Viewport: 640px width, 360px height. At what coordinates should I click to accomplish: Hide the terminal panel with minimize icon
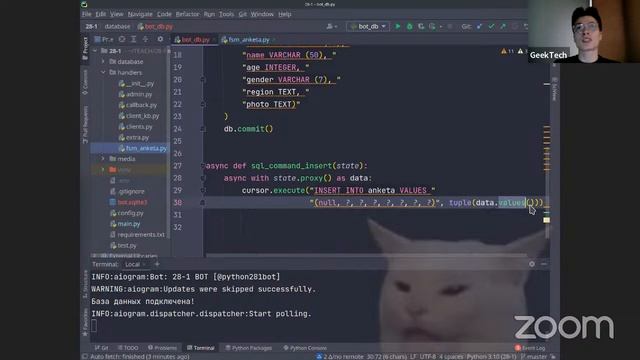[x=544, y=264]
